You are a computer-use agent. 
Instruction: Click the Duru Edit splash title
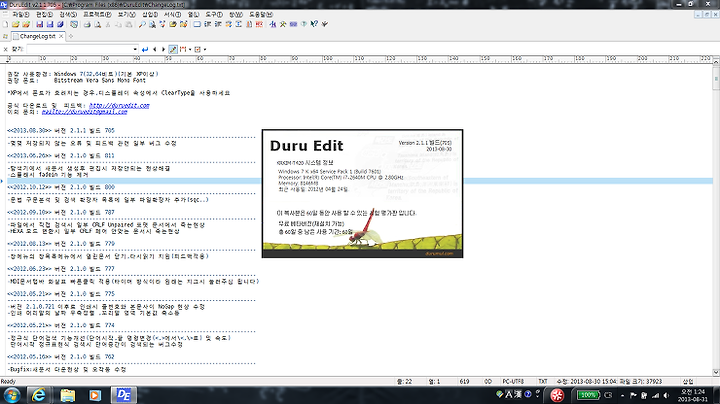pos(307,146)
